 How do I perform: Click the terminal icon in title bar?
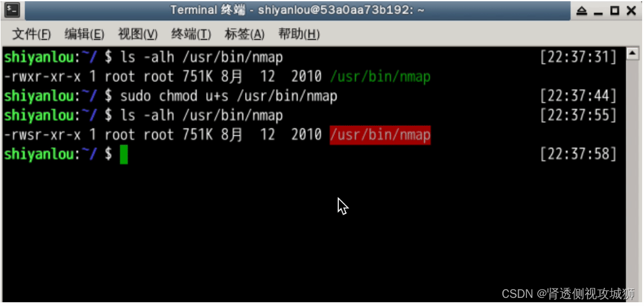click(12, 10)
